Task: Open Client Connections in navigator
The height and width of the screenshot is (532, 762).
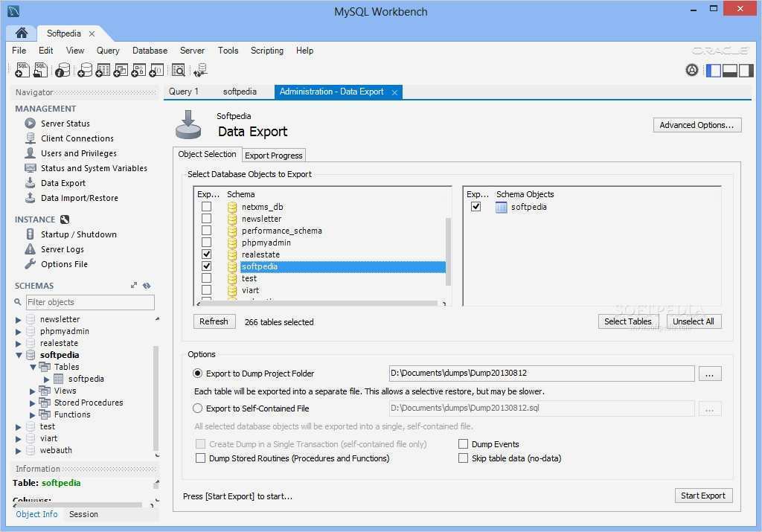Action: (x=77, y=138)
